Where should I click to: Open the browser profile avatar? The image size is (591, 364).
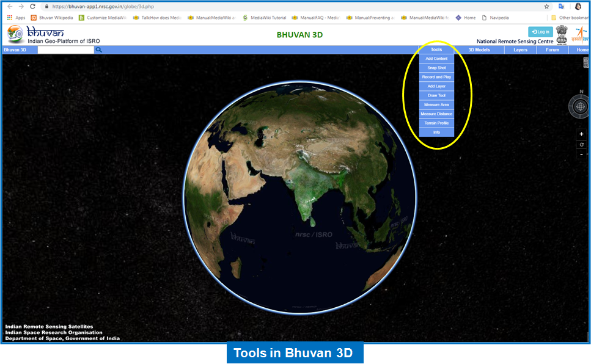point(578,6)
